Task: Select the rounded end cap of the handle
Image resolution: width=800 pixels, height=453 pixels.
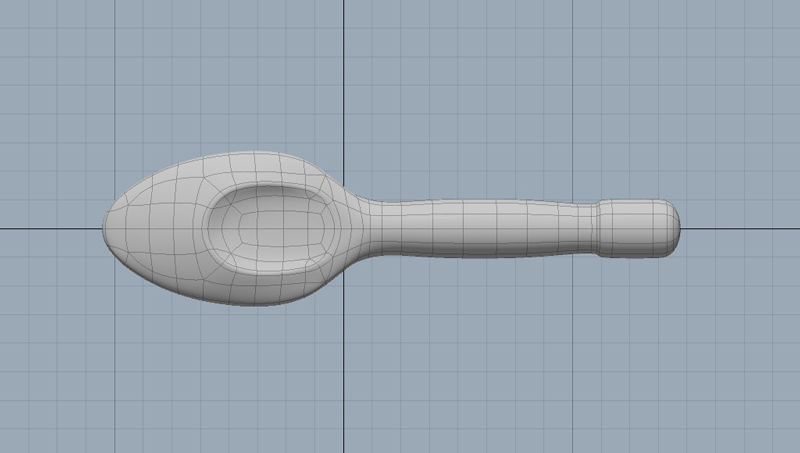Action: point(642,228)
